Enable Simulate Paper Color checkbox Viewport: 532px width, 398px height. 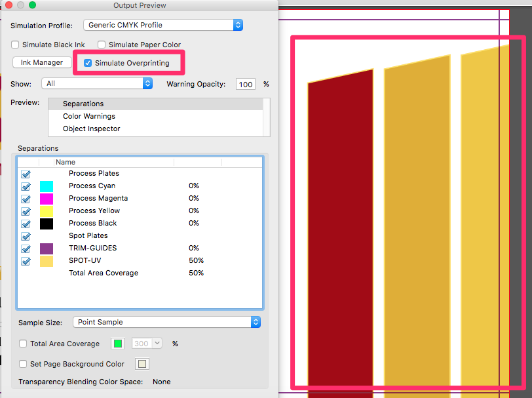102,45
